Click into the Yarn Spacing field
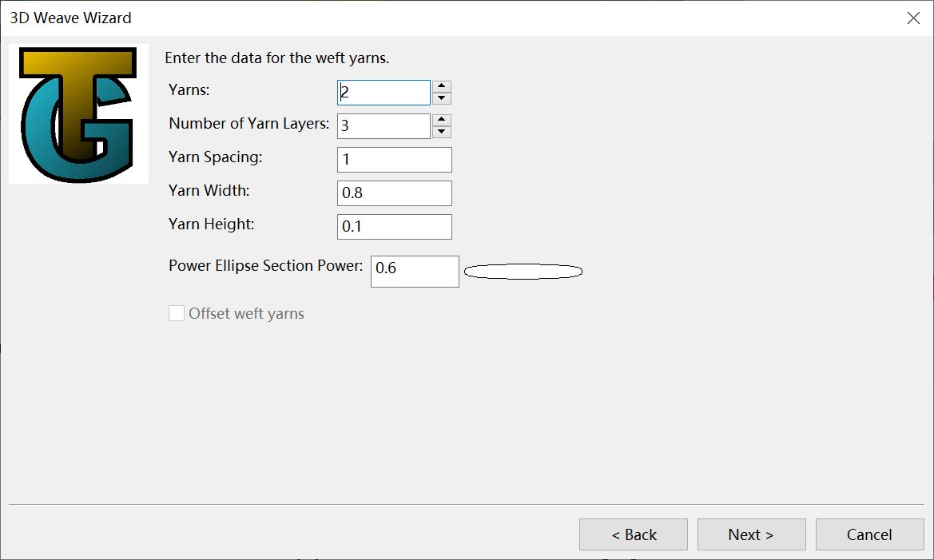Image resolution: width=934 pixels, height=560 pixels. (394, 160)
